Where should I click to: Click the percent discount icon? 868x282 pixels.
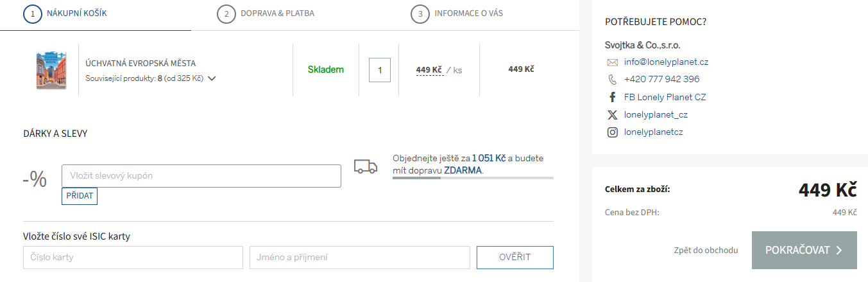[x=35, y=179]
